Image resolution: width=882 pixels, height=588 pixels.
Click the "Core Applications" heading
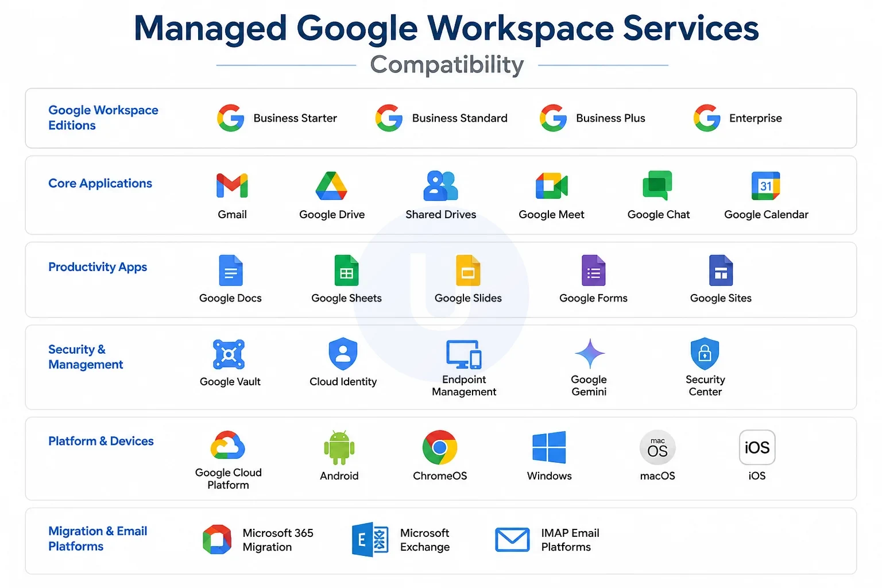click(100, 183)
